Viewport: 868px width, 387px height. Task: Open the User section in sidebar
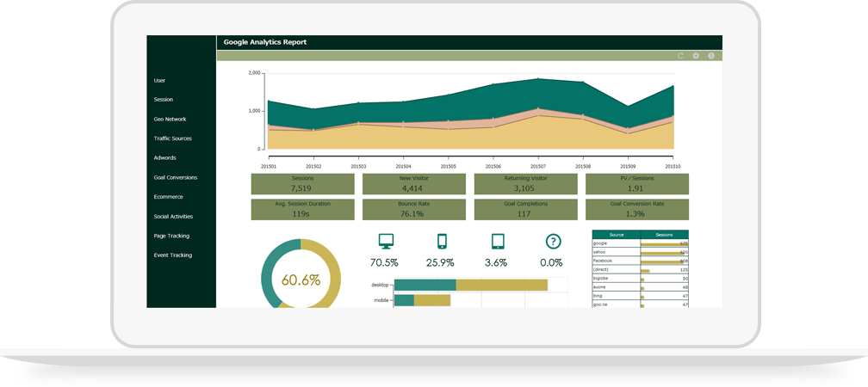(159, 81)
